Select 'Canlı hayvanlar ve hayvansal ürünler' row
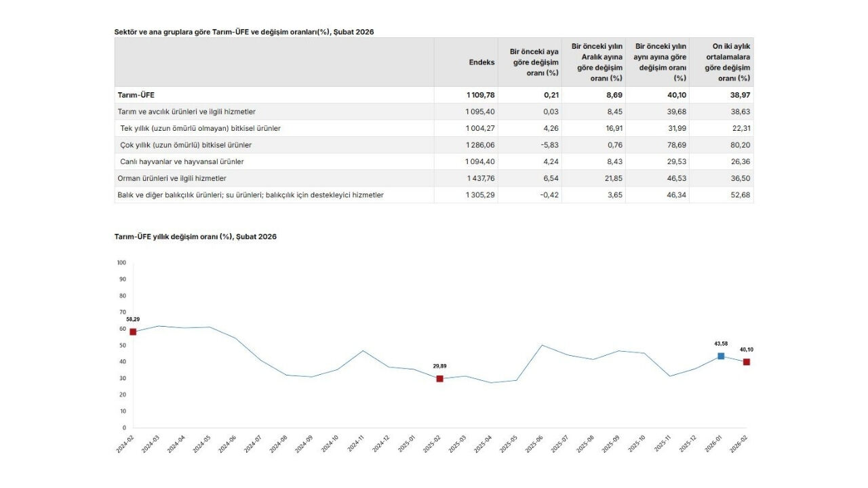Screen dimensions: 868x488 point(182,162)
